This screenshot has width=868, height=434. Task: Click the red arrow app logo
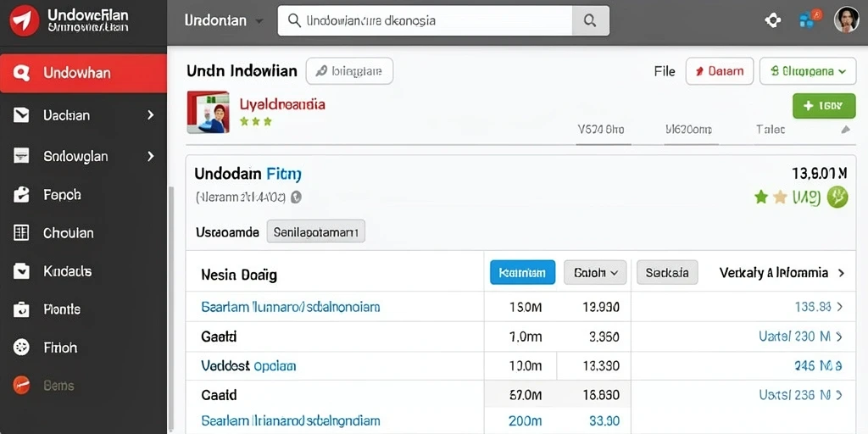tap(25, 20)
